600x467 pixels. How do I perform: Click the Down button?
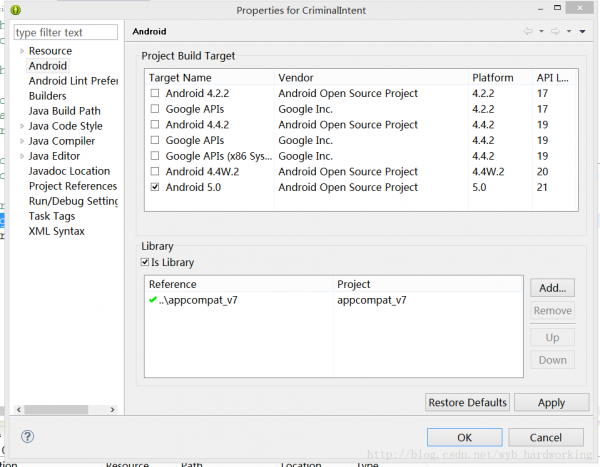[552, 360]
